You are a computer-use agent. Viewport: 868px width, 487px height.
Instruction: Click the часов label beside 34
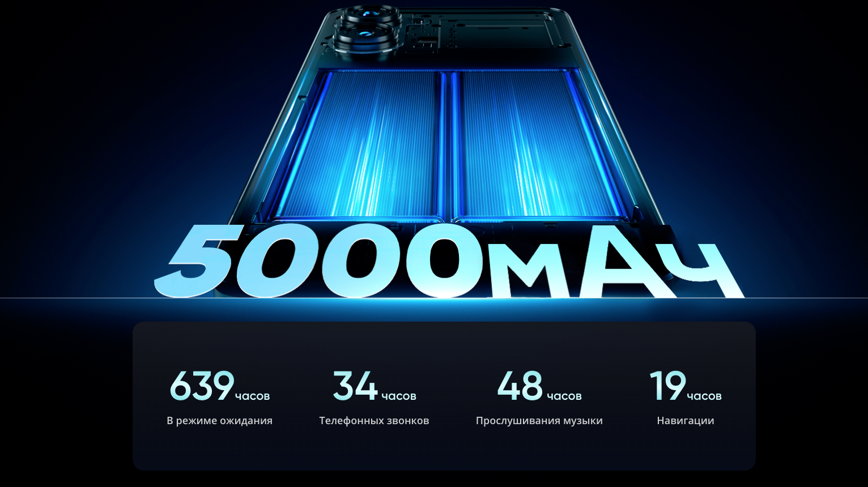[x=399, y=396]
